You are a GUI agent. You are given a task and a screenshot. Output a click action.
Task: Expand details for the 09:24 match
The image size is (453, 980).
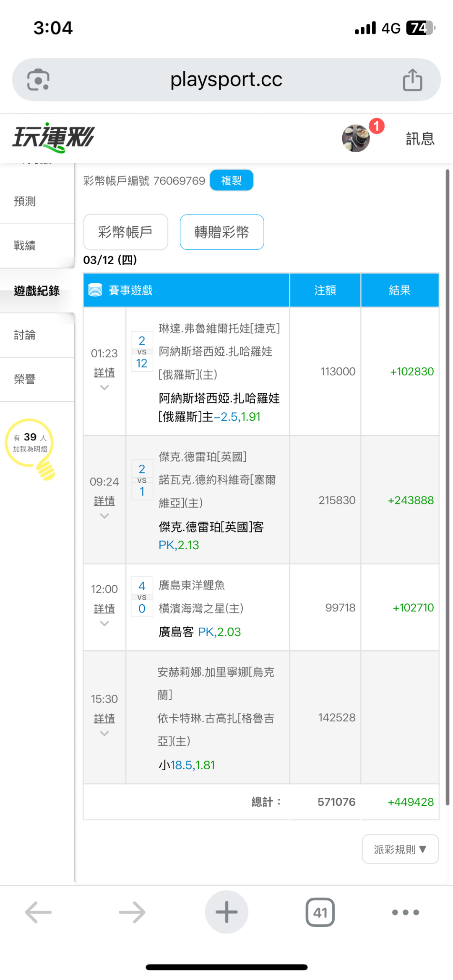point(104,501)
